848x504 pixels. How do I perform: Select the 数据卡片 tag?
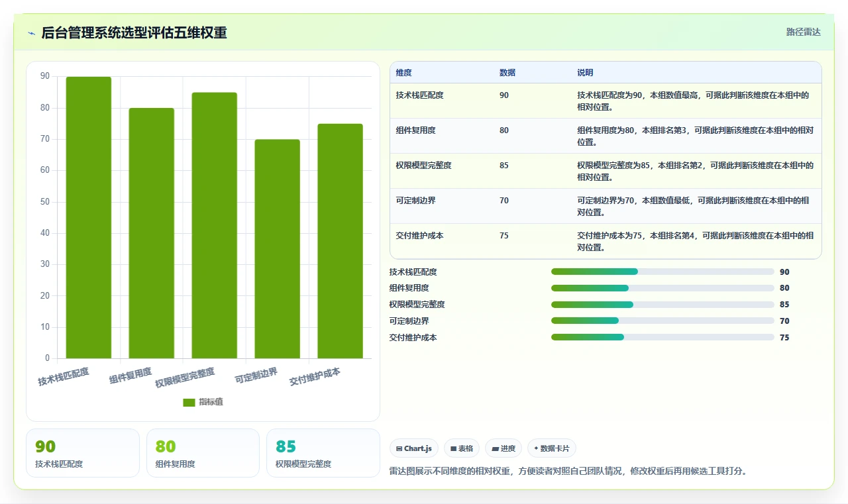(551, 448)
